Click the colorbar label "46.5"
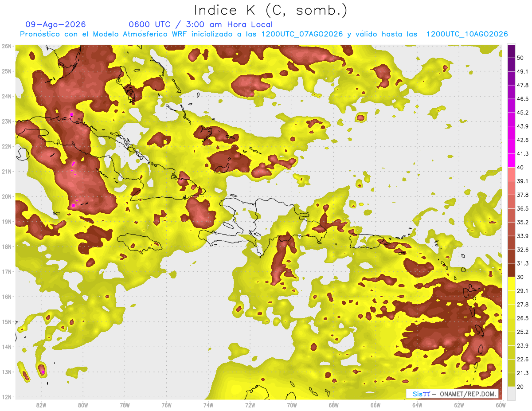 tap(523, 99)
